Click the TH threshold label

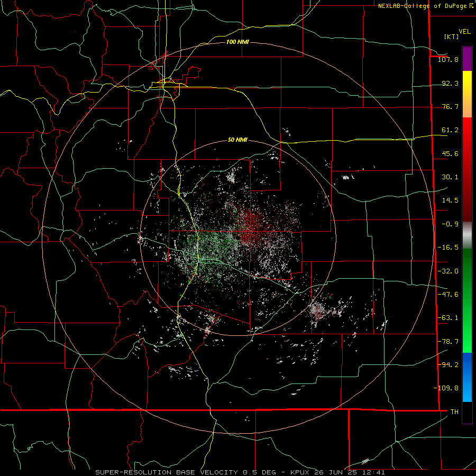pos(454,411)
